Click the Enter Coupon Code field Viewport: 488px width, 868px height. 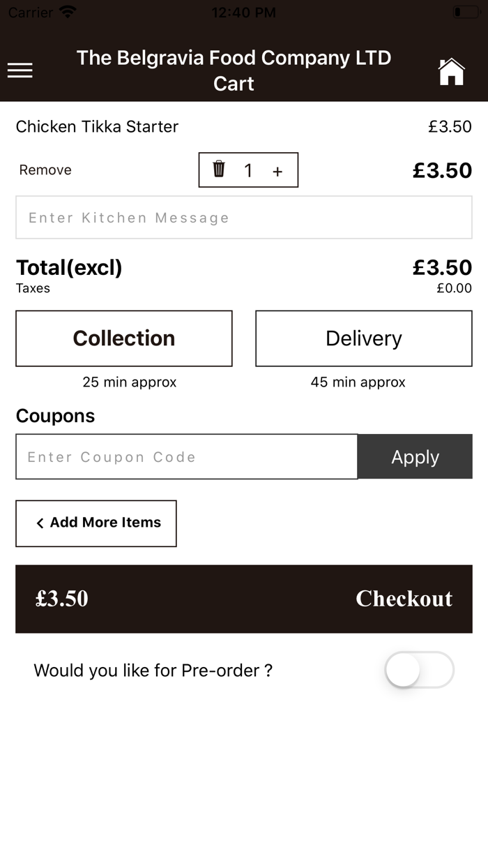(187, 457)
